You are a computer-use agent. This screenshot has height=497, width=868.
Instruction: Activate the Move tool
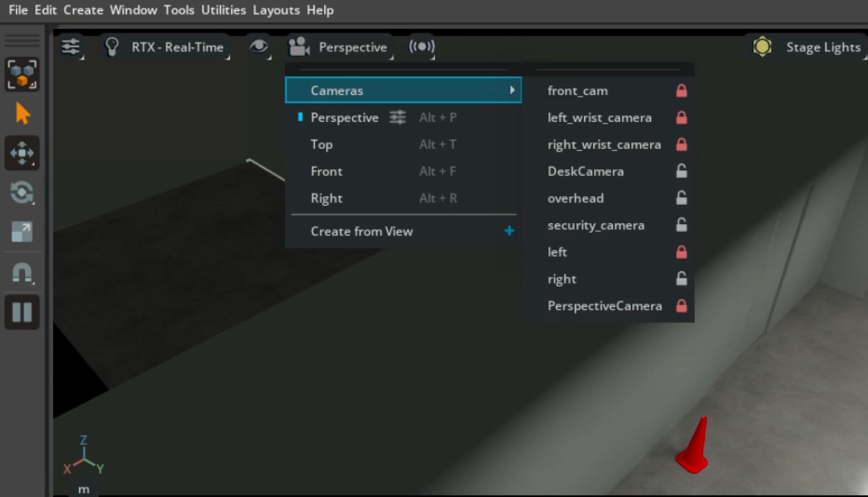(x=22, y=153)
